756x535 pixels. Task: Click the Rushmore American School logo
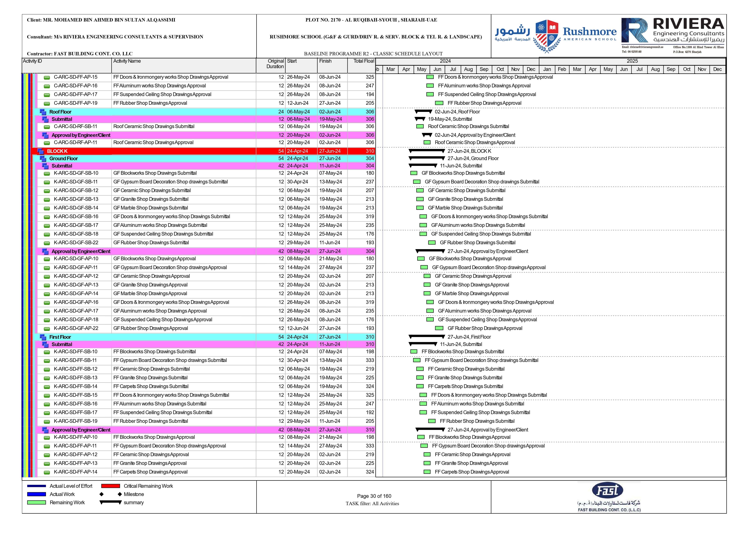555,36
